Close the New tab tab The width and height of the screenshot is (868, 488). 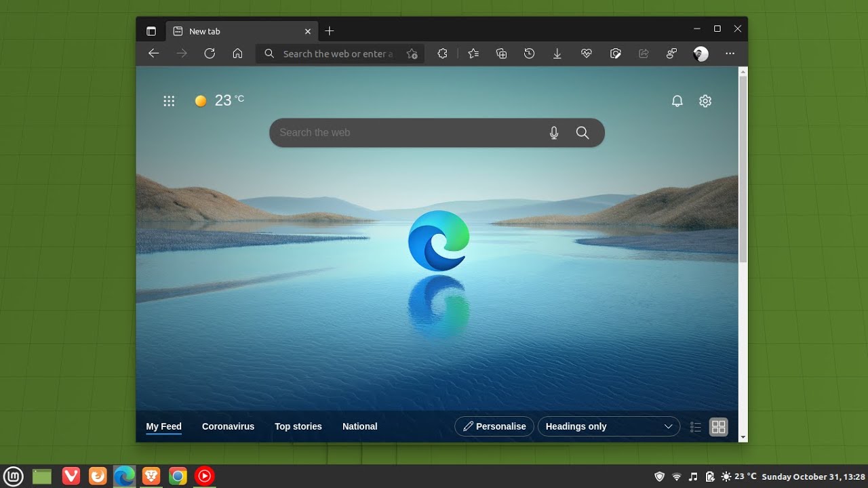(x=308, y=31)
